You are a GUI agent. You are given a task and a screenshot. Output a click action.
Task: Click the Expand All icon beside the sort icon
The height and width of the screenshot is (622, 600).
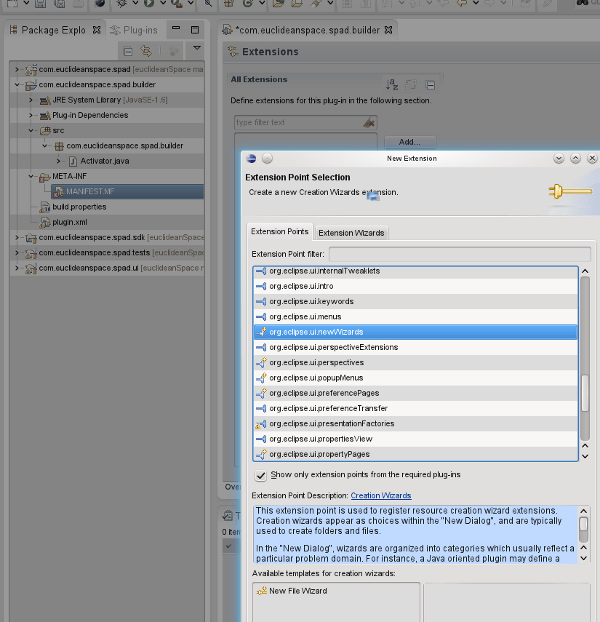[411, 84]
